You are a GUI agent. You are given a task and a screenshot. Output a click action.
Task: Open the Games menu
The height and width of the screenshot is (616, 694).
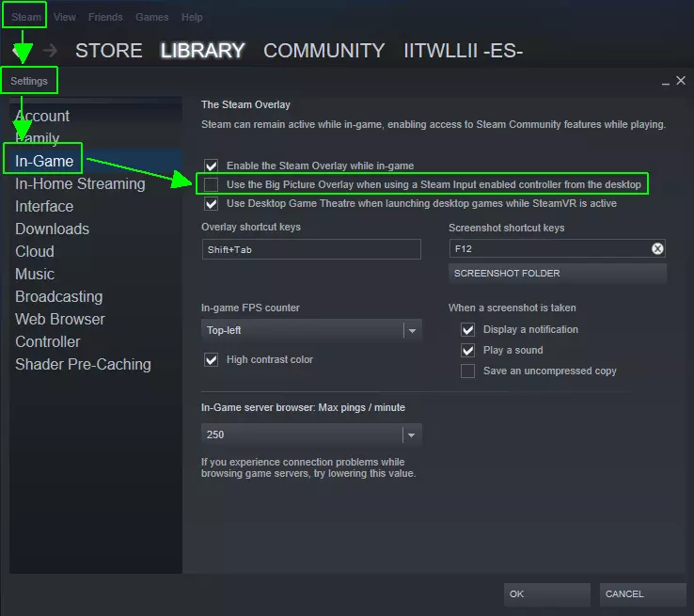click(x=151, y=17)
